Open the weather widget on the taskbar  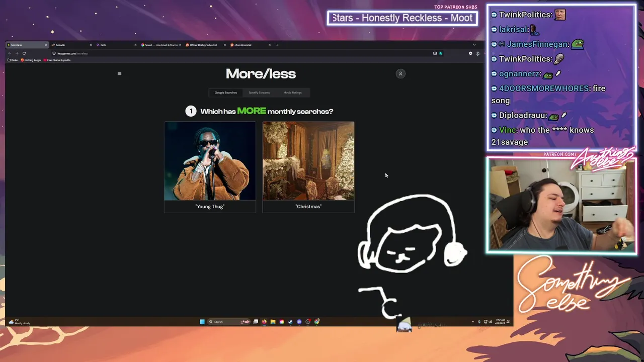(20, 322)
